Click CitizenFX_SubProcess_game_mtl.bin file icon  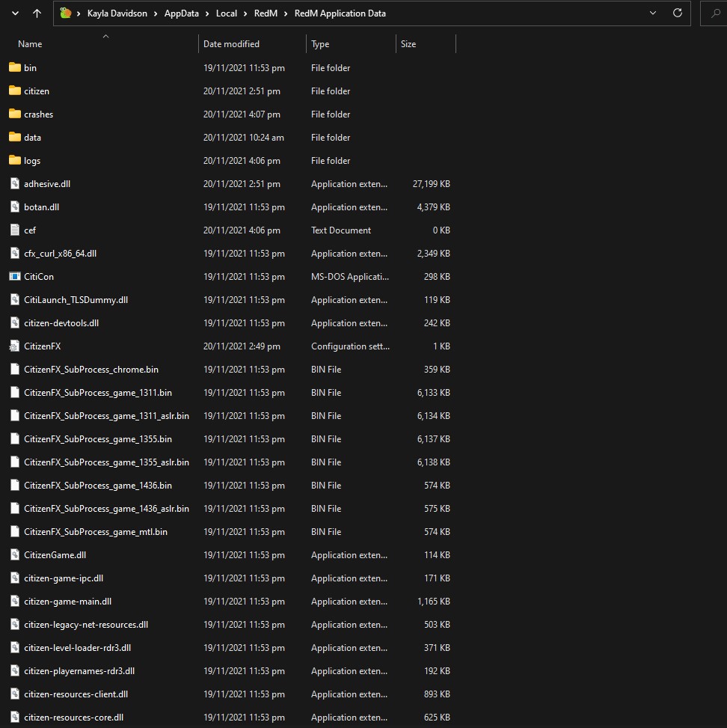click(x=15, y=532)
